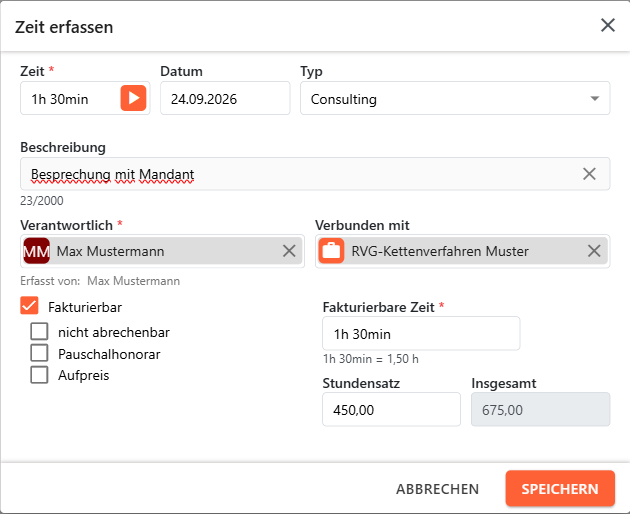This screenshot has height=514, width=630.
Task: Click SPEICHERN to save the entry
Action: click(560, 488)
